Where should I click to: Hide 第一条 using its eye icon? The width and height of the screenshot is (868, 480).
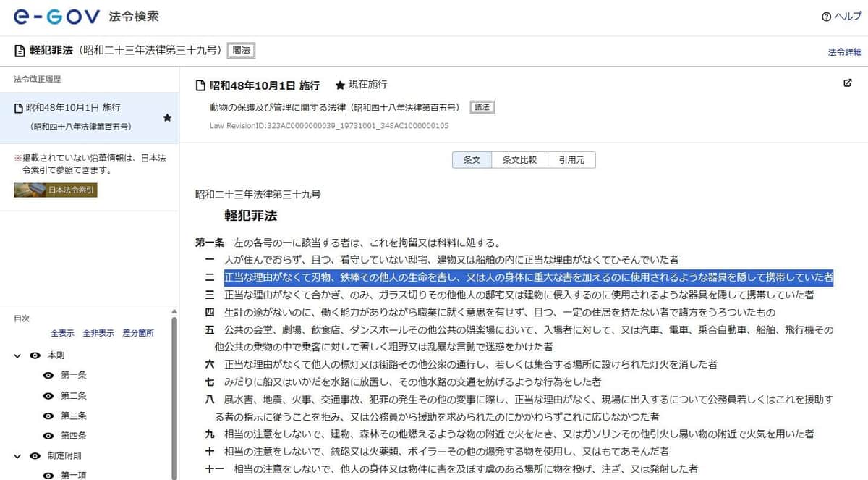(48, 375)
